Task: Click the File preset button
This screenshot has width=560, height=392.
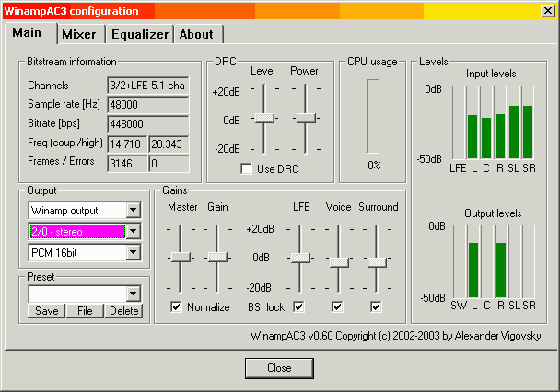Action: point(85,311)
